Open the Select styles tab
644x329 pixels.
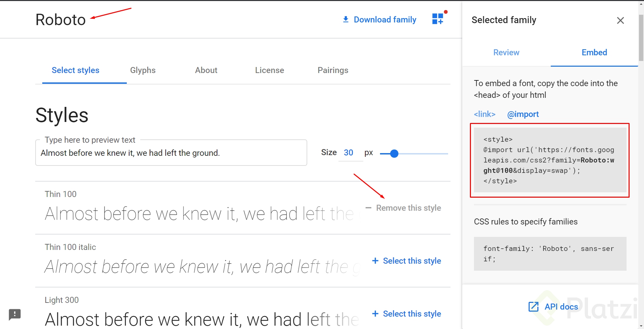75,70
